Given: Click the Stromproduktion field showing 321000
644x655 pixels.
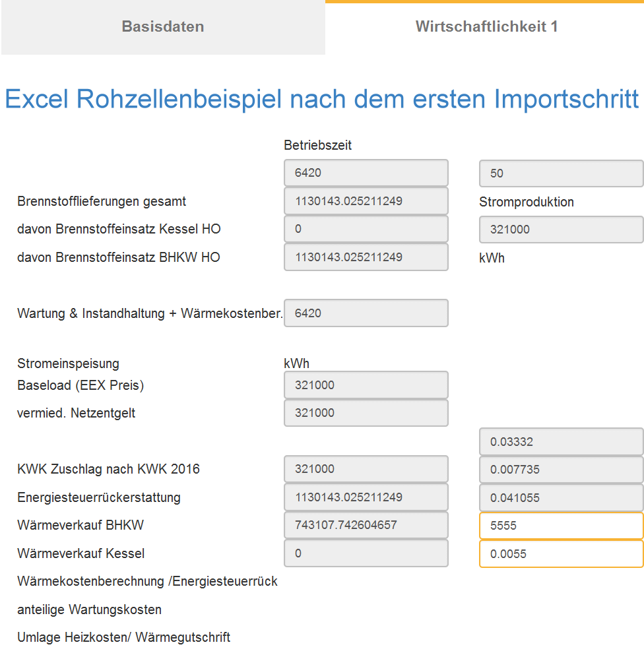Looking at the screenshot, I should tap(561, 230).
